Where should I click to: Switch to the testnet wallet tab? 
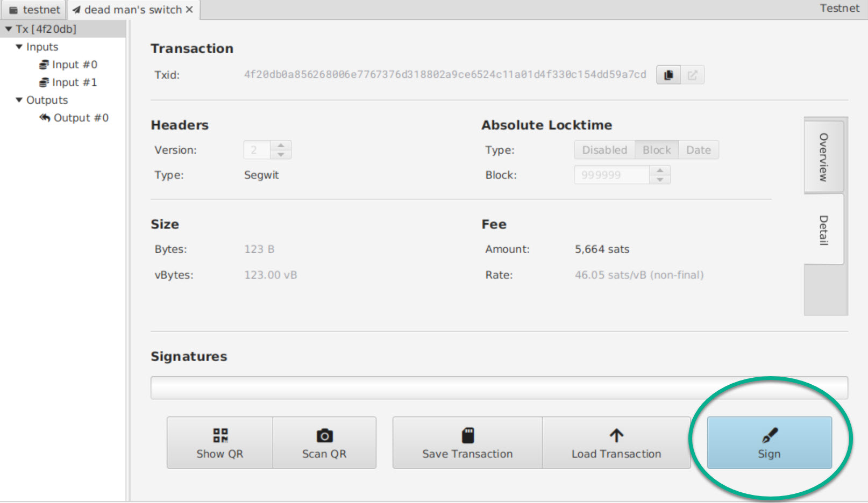34,10
